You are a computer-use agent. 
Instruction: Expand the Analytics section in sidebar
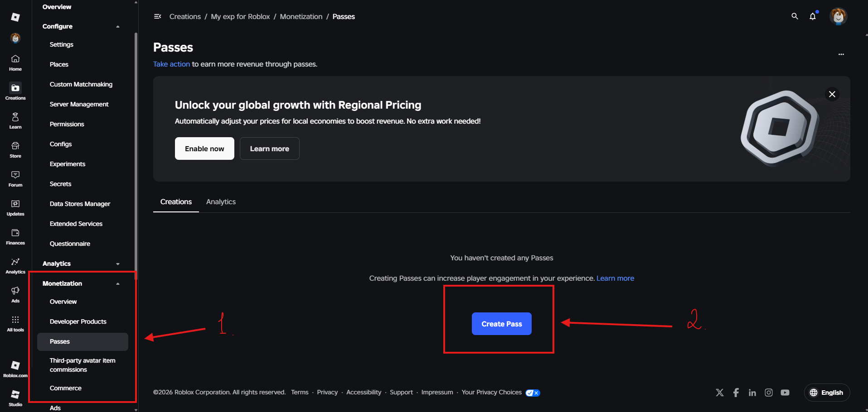click(x=118, y=264)
